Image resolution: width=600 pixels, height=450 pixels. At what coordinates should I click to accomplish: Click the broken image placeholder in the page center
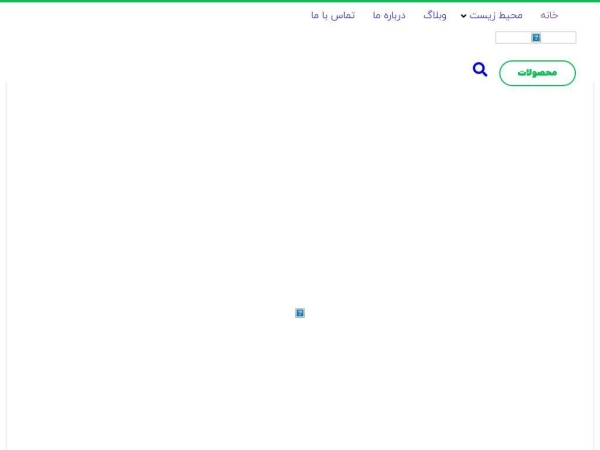[300, 313]
